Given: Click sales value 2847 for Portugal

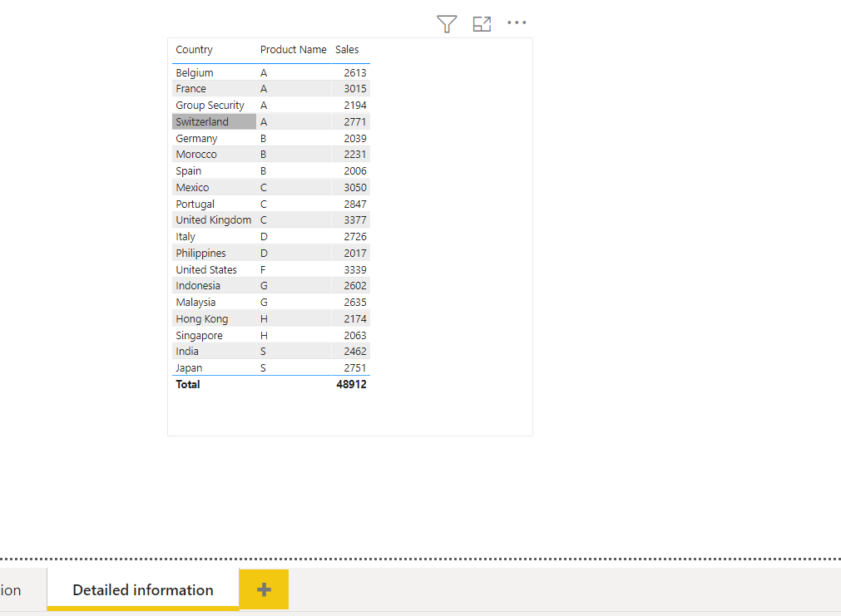Looking at the screenshot, I should click(x=355, y=205).
